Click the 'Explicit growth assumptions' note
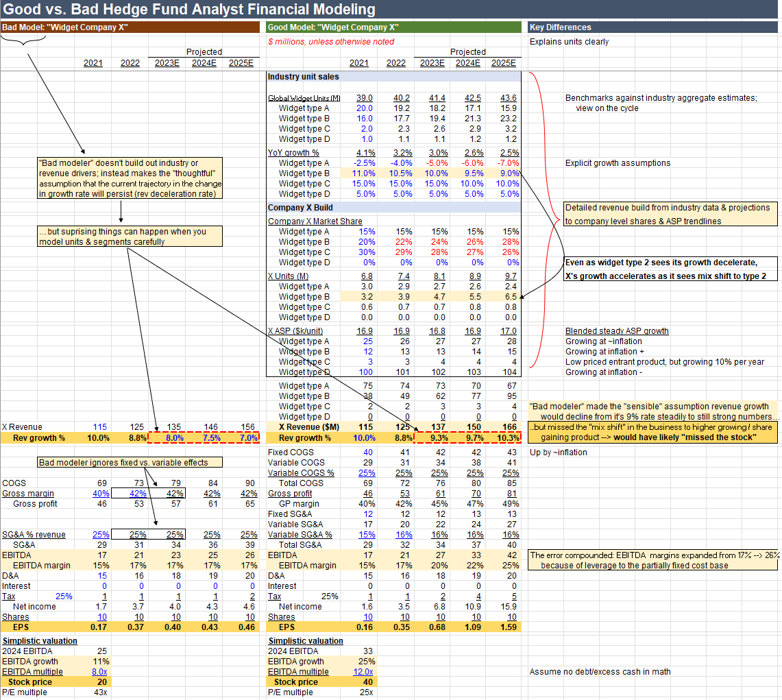Screen dimensions: 782x700 point(618,163)
